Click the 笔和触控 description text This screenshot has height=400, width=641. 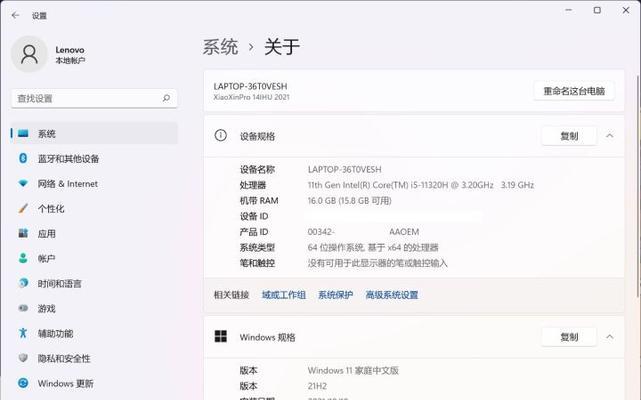(x=377, y=263)
